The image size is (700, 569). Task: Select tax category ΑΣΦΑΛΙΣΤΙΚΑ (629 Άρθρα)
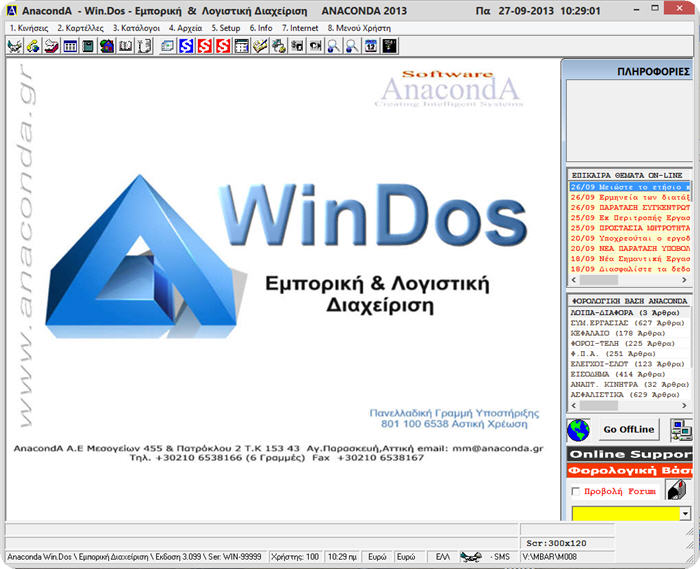[x=630, y=395]
